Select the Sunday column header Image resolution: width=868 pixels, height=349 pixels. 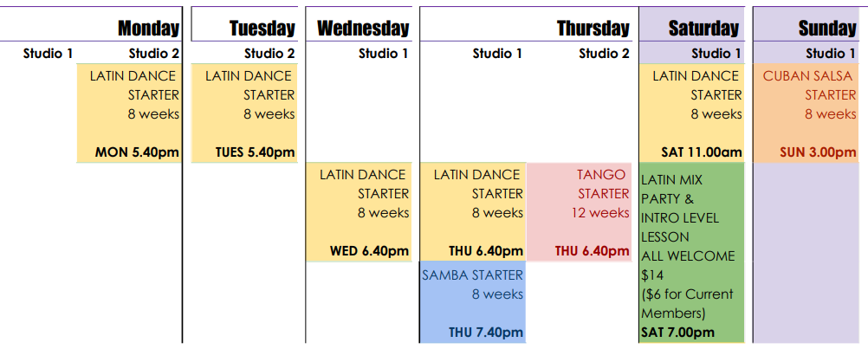tap(827, 28)
